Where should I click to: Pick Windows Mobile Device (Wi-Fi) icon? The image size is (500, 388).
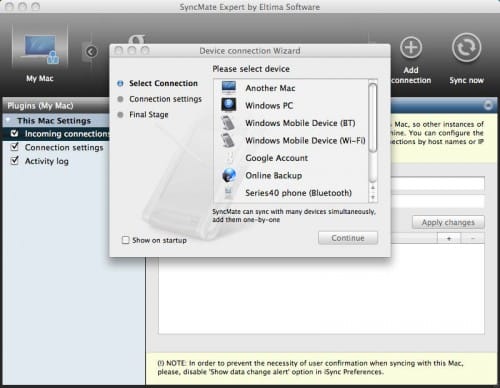[229, 140]
